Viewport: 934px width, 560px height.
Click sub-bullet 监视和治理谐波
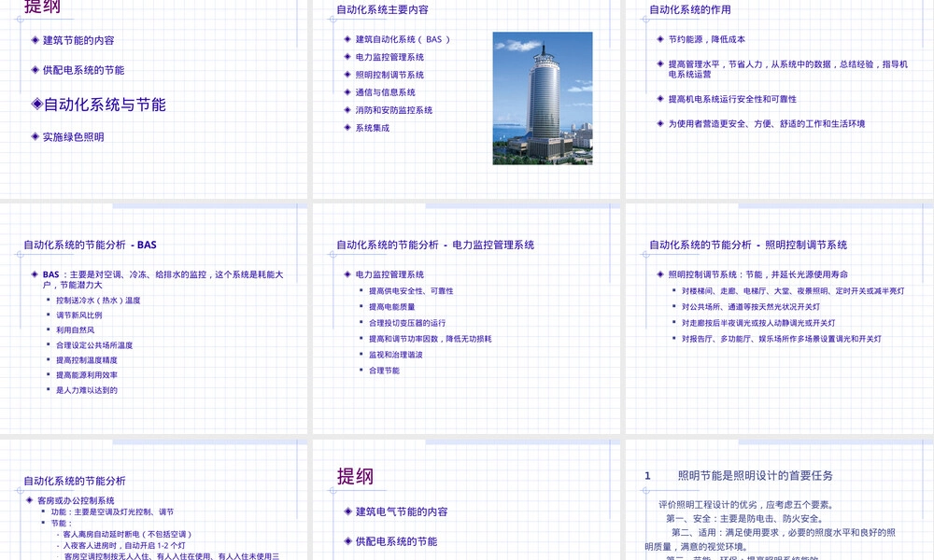[x=395, y=355]
